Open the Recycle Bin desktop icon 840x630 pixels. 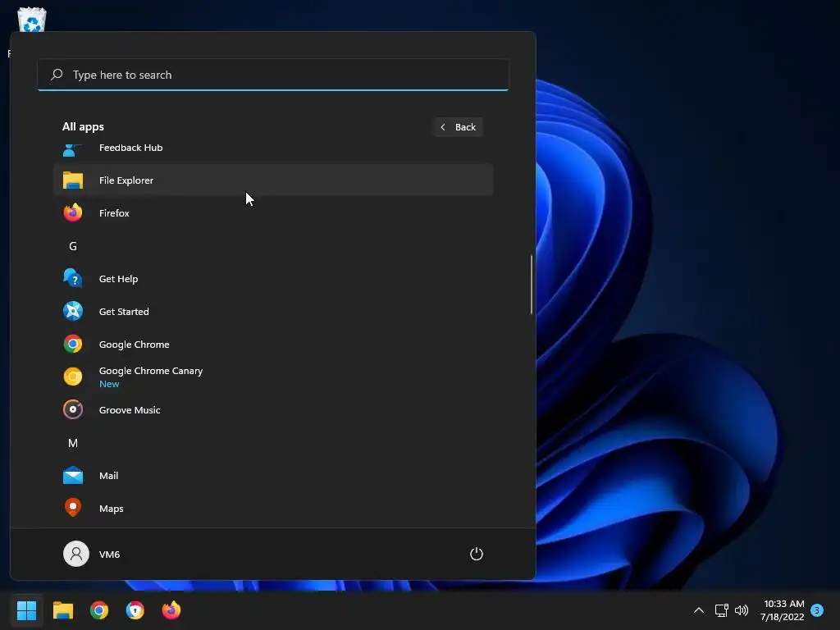(x=32, y=20)
